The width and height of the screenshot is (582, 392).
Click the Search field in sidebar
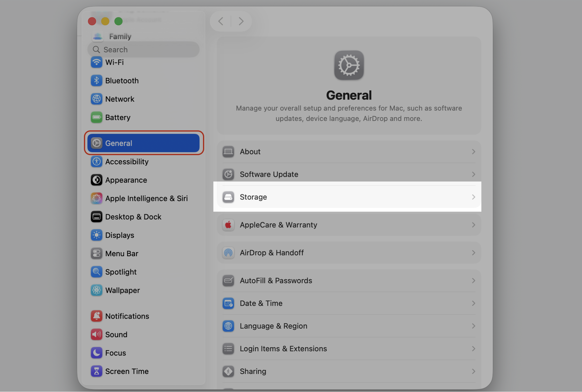pos(143,49)
